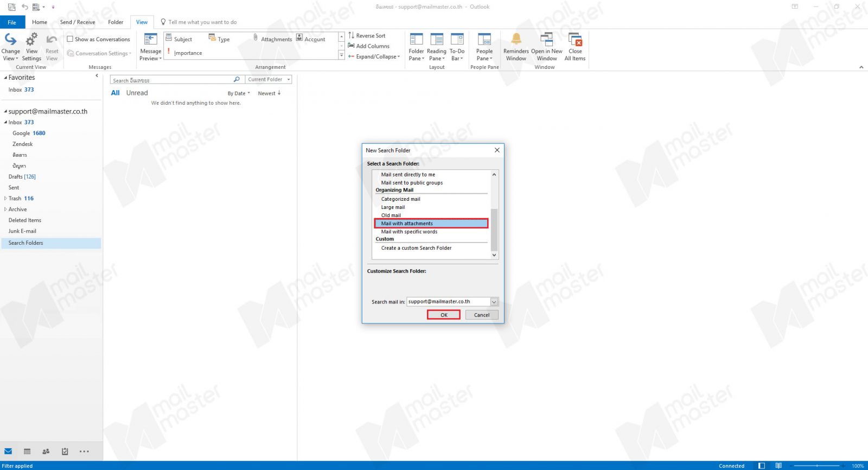This screenshot has width=868, height=470.
Task: Open the Message Preview icon
Action: click(150, 40)
